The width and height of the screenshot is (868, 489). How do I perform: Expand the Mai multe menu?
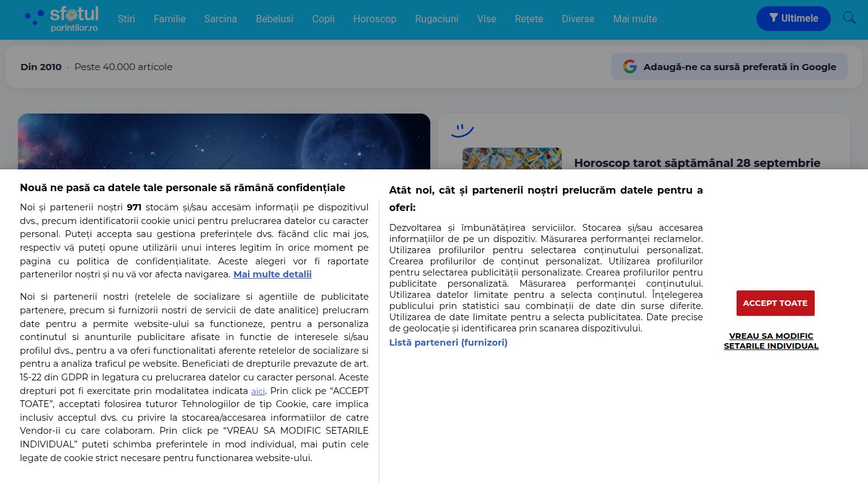(x=635, y=19)
